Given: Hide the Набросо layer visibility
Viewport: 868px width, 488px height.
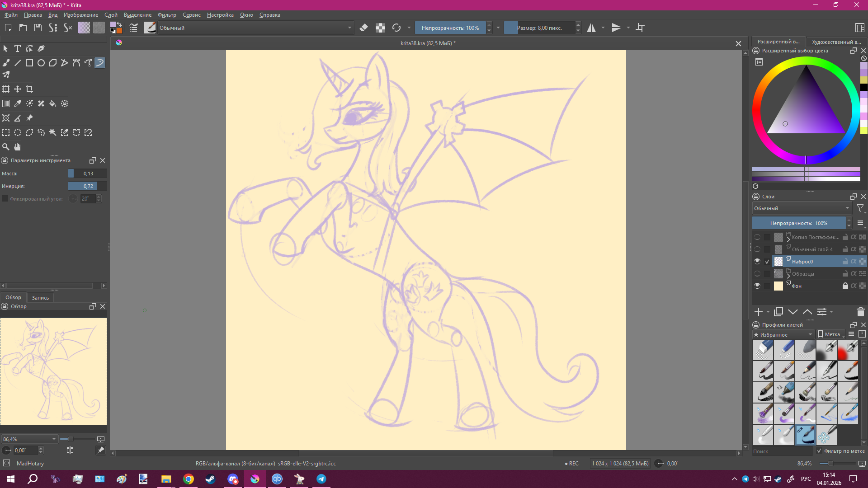Looking at the screenshot, I should pos(757,261).
